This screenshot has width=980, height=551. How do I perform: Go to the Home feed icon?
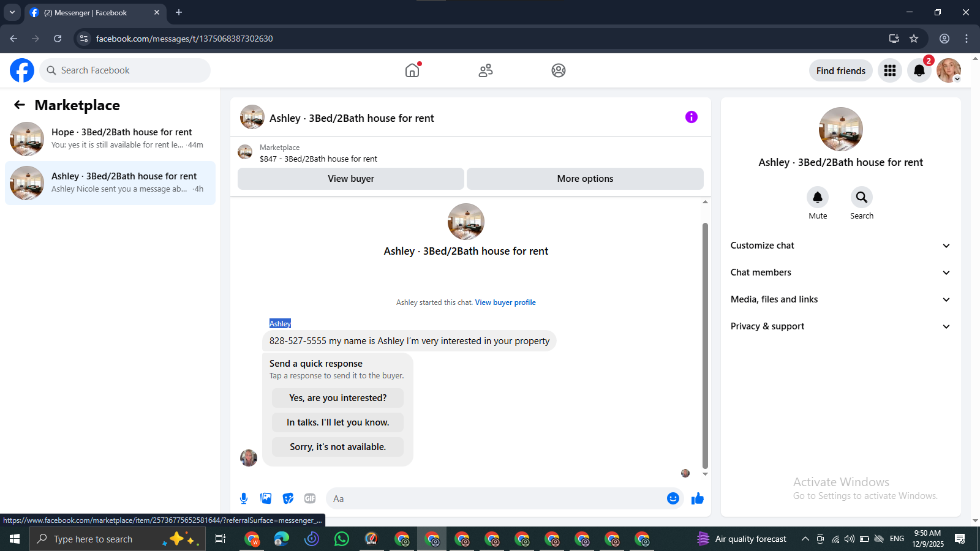(412, 70)
